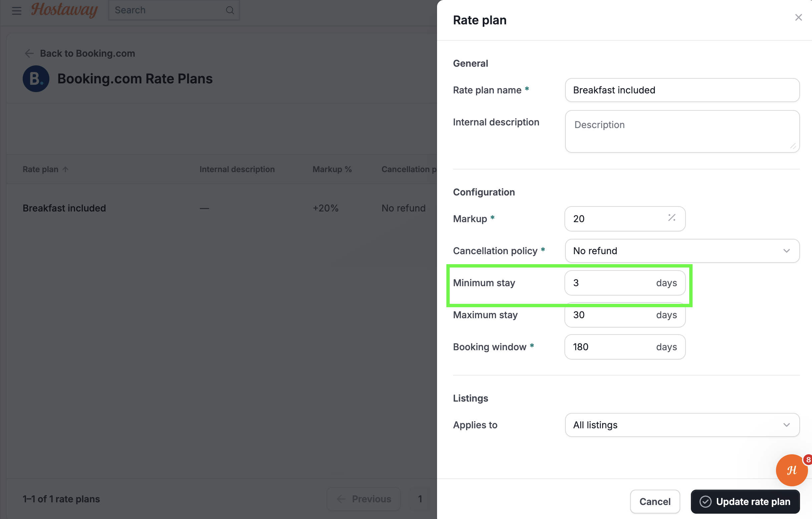Click the Cancel button
The height and width of the screenshot is (519, 812).
(655, 501)
